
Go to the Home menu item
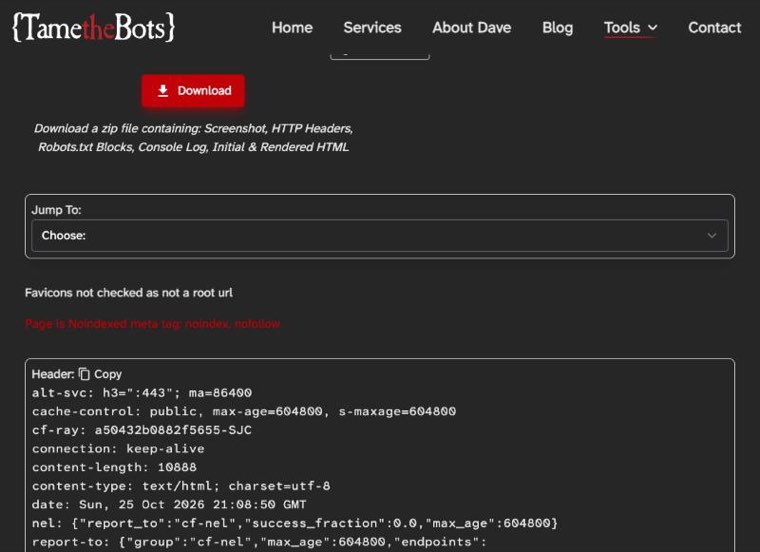pos(292,28)
